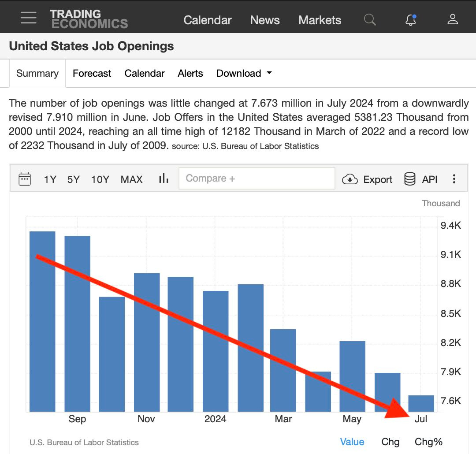Change chart type via bar chart icon
The width and height of the screenshot is (476, 454).
[164, 179]
